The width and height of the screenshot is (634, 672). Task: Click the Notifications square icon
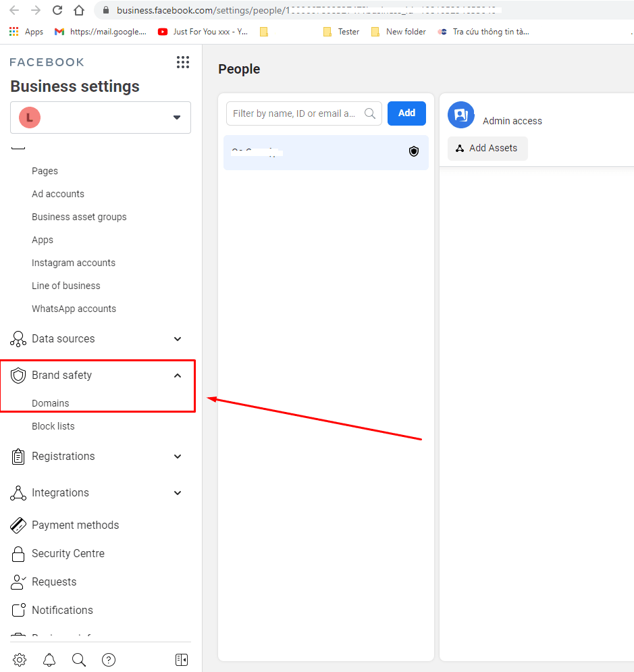coord(18,610)
